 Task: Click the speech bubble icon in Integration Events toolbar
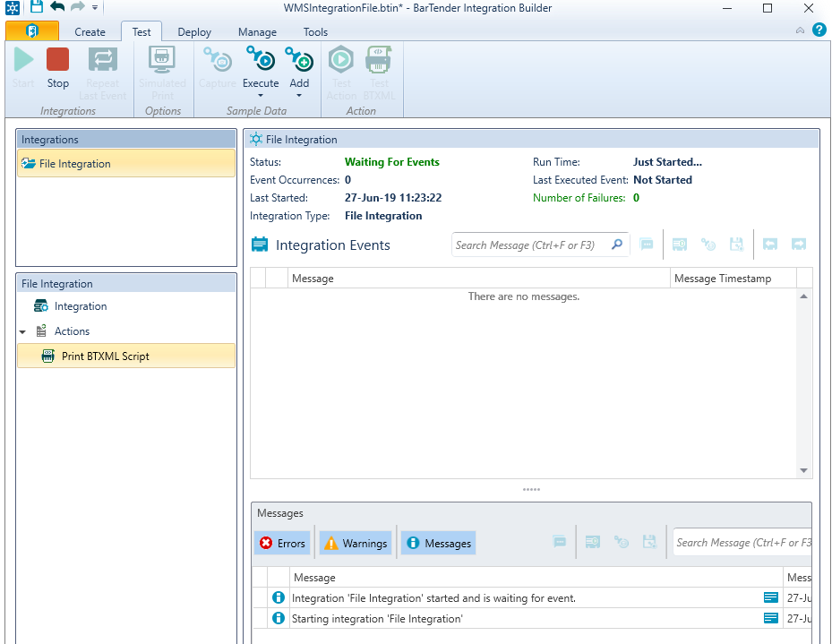coord(647,245)
